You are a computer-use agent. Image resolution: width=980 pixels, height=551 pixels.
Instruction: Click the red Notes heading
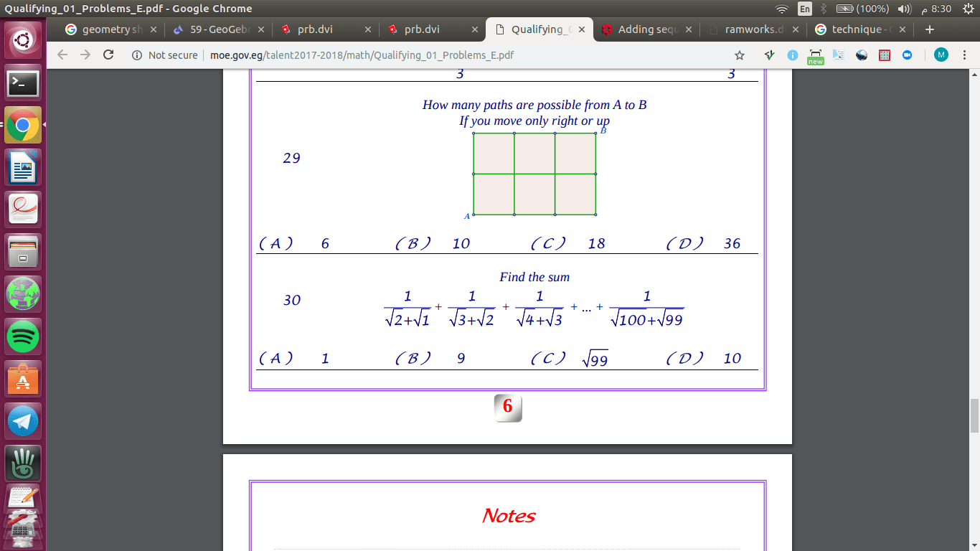(x=509, y=516)
